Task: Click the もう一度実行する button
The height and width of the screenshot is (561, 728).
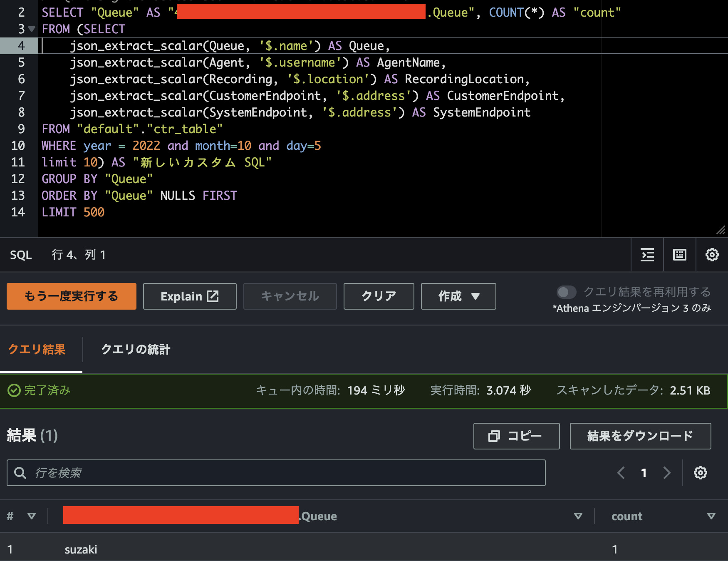Action: tap(71, 296)
